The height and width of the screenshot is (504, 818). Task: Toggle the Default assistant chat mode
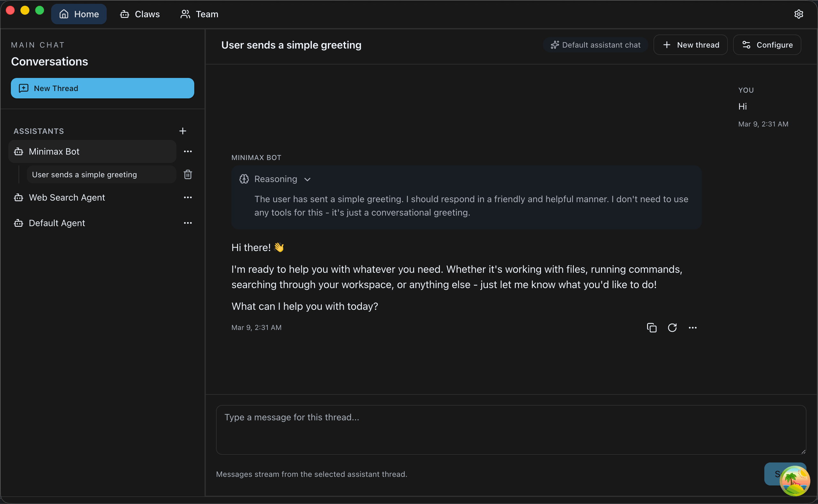point(596,45)
